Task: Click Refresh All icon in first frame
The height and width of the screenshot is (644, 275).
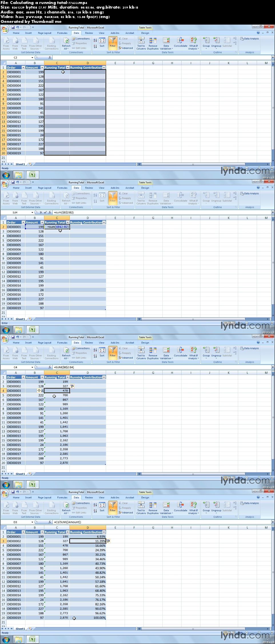Action: click(66, 43)
